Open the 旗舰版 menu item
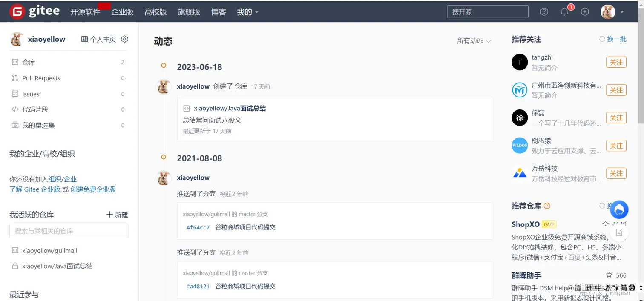Image resolution: width=644 pixels, height=301 pixels. point(189,12)
